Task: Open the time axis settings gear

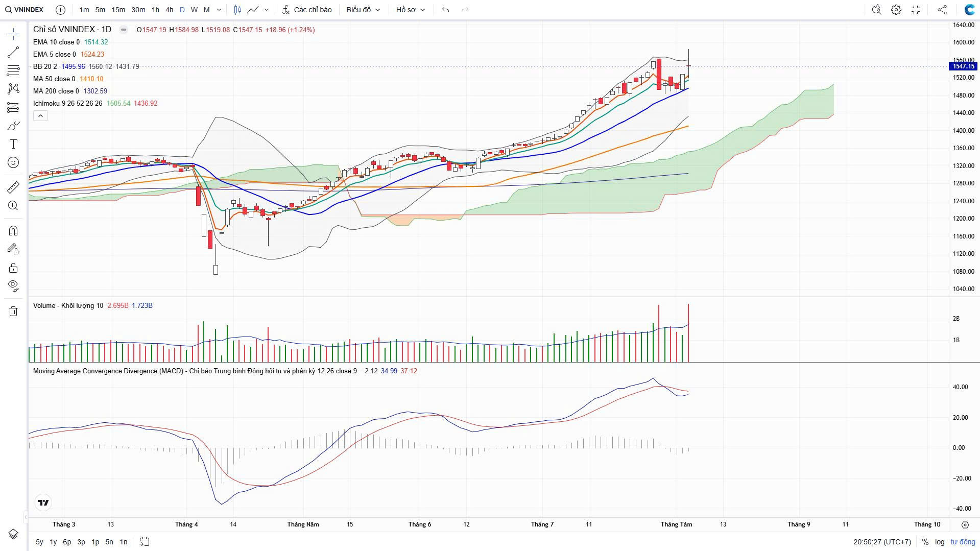Action: click(x=965, y=524)
